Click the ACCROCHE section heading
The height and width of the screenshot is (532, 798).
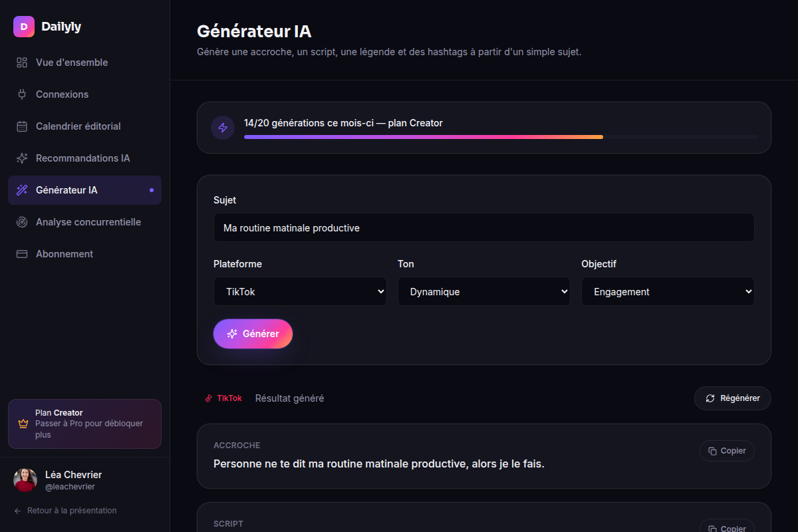pos(237,446)
